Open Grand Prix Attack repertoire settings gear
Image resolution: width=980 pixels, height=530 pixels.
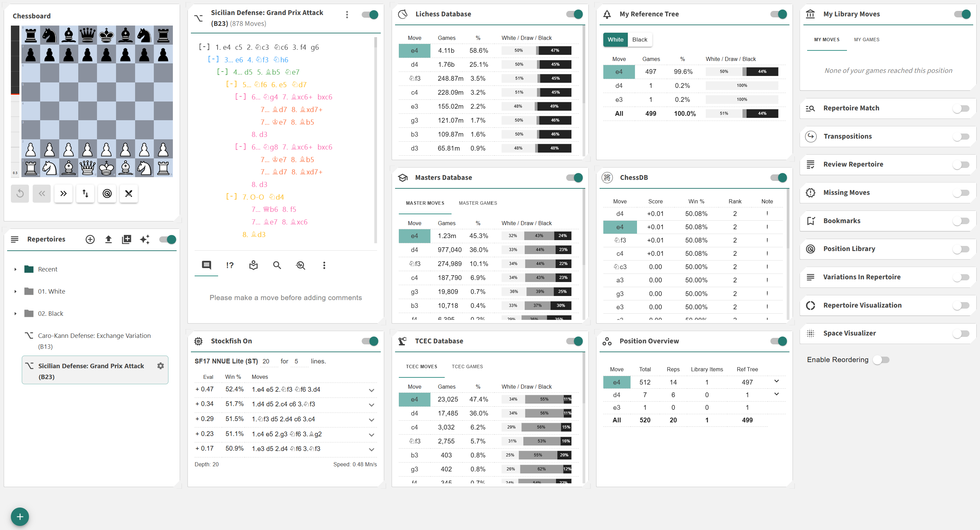tap(161, 365)
